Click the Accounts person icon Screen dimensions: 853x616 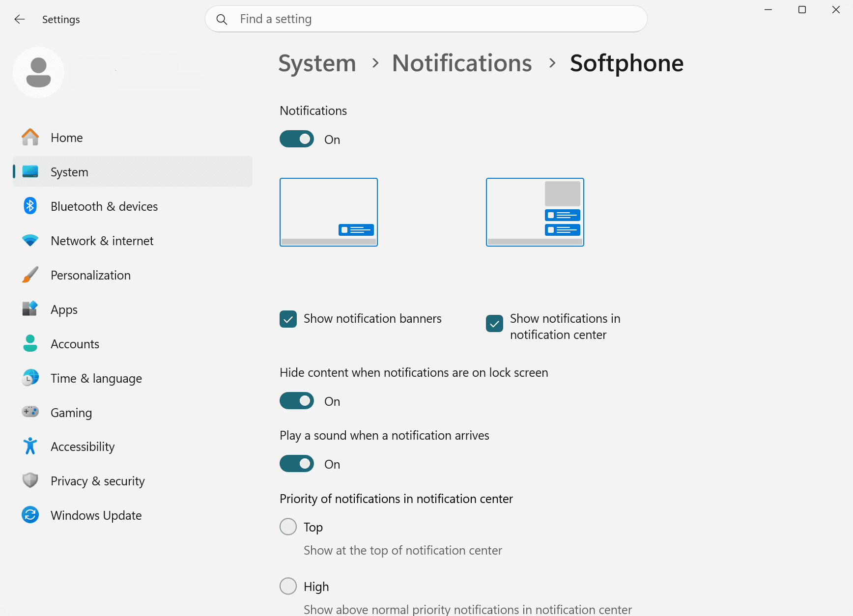(x=30, y=343)
